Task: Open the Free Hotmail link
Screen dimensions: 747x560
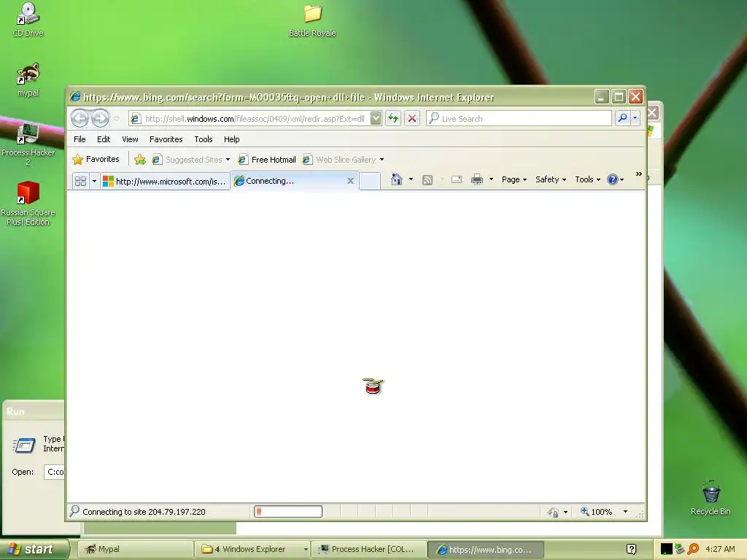Action: pyautogui.click(x=267, y=160)
